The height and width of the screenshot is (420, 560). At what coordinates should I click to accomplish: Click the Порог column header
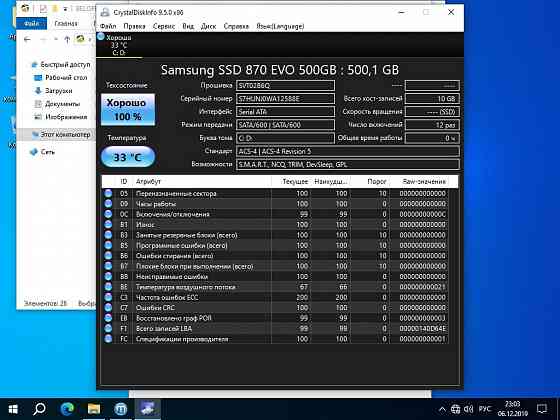click(x=370, y=181)
